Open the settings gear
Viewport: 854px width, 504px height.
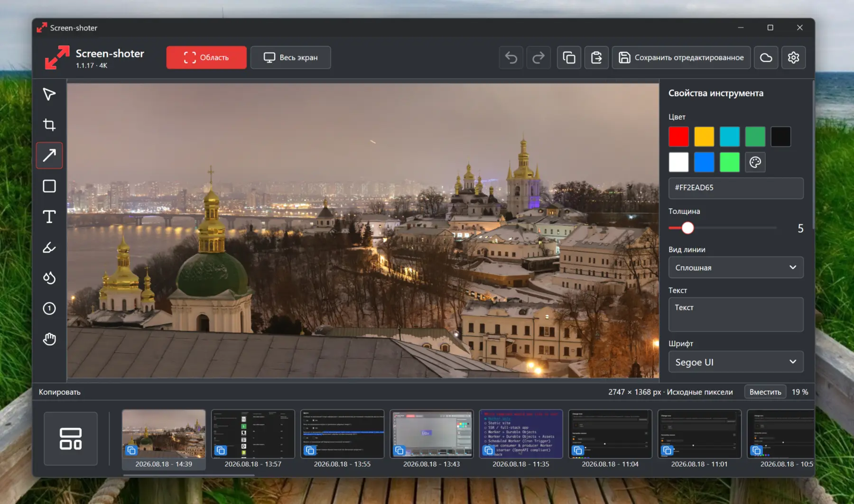pyautogui.click(x=794, y=57)
